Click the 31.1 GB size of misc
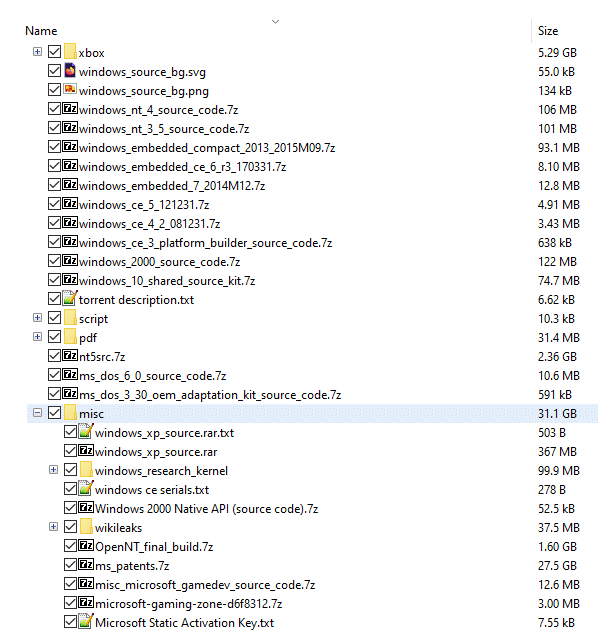Screen dimensions: 598x644 coord(557,414)
